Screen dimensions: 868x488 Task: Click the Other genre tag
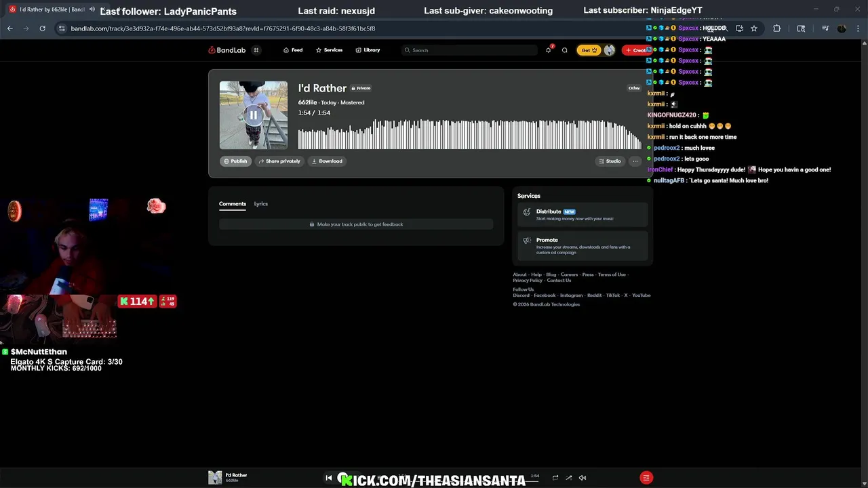click(634, 88)
